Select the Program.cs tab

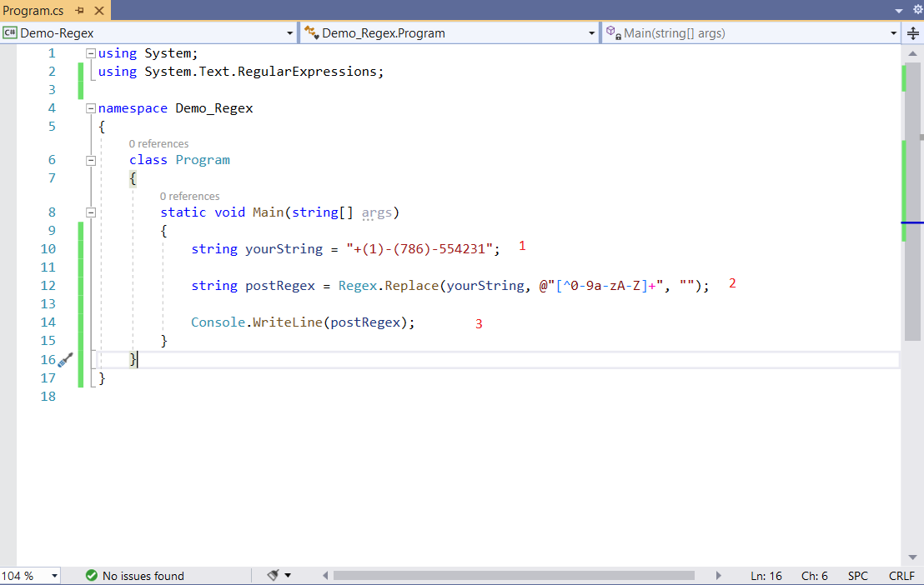(x=33, y=11)
